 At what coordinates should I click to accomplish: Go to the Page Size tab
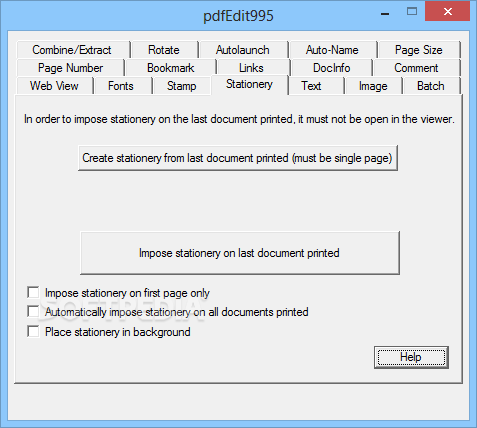[x=419, y=50]
